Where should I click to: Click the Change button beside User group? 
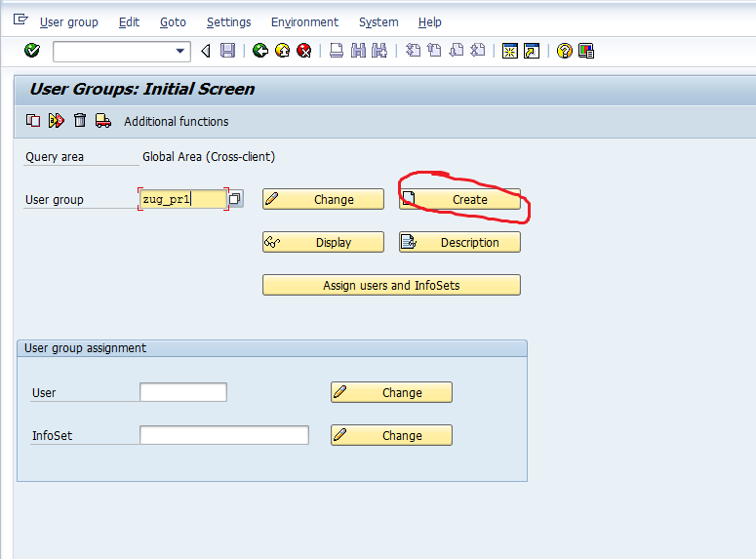coord(323,199)
